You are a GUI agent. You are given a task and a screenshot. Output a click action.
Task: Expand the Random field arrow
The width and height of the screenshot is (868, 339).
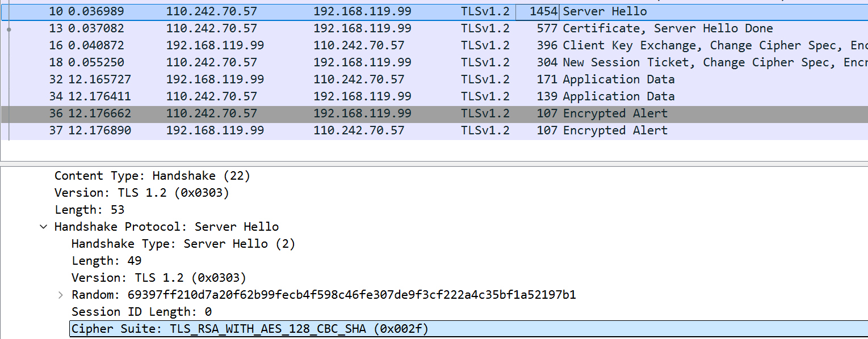click(60, 295)
